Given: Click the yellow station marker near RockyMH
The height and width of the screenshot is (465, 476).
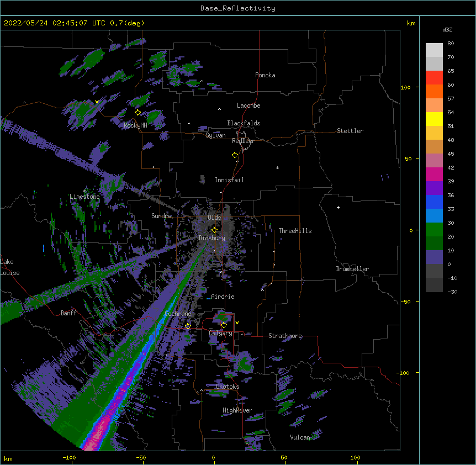Looking at the screenshot, I should [x=138, y=113].
